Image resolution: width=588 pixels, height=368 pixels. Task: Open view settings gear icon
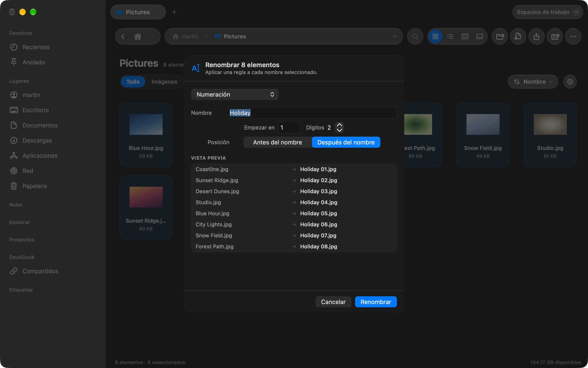coord(570,81)
